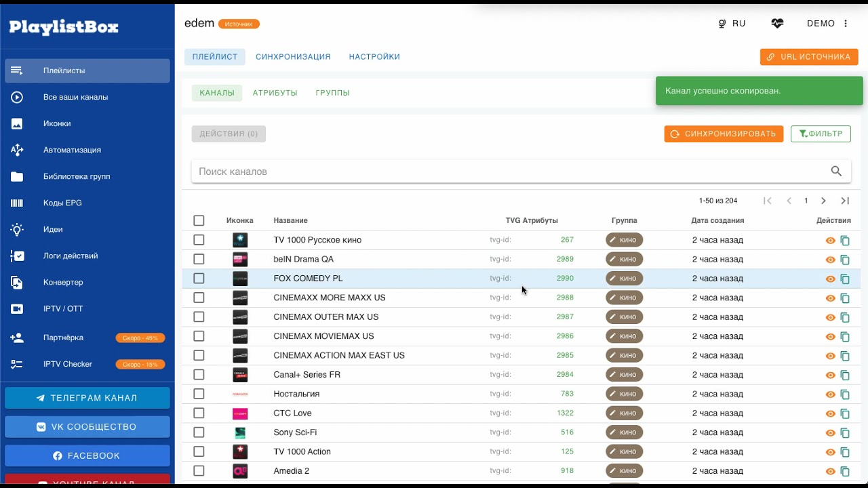The image size is (868, 488).
Task: Open Логи действий sidebar item
Action: [x=87, y=256]
